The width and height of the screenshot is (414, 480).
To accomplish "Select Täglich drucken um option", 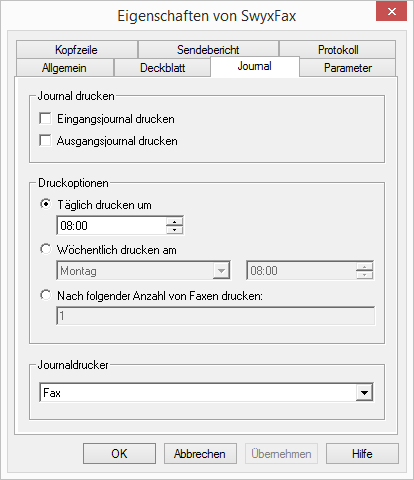I will tap(45, 204).
